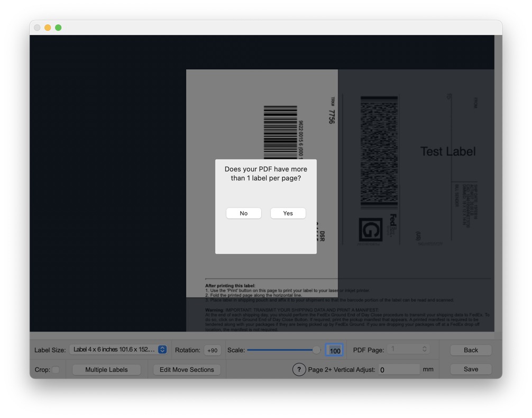Viewport: 532px width, 418px height.
Task: Click the PDF Page stepper arrows
Action: 424,349
